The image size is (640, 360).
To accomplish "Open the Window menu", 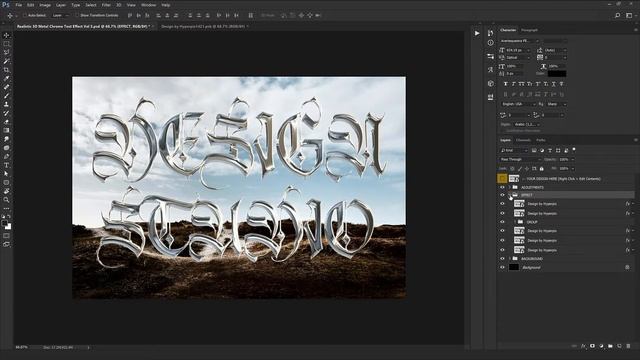I will click(x=148, y=5).
